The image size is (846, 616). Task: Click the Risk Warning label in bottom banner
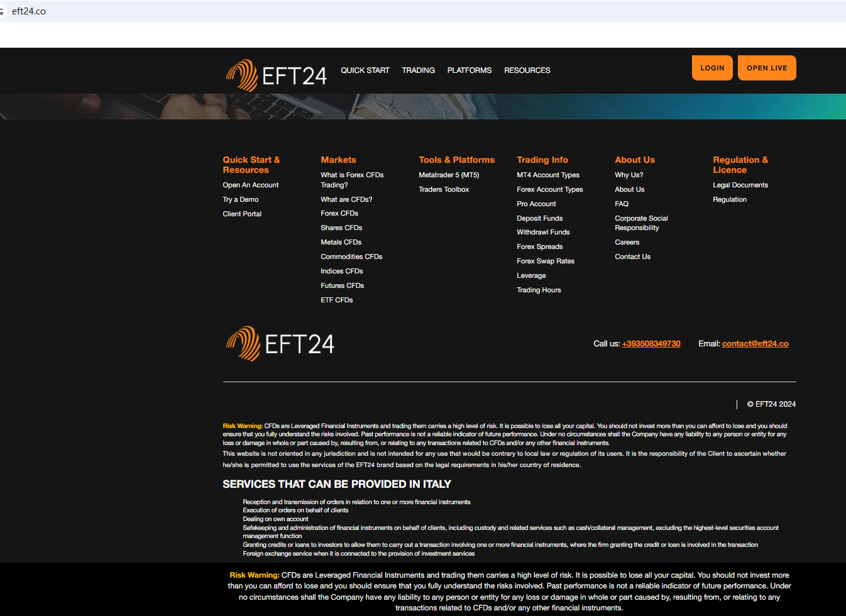pyautogui.click(x=255, y=575)
